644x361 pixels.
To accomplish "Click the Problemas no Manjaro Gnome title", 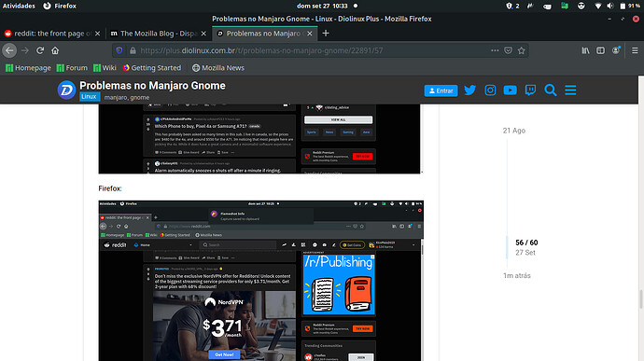I will coord(152,86).
